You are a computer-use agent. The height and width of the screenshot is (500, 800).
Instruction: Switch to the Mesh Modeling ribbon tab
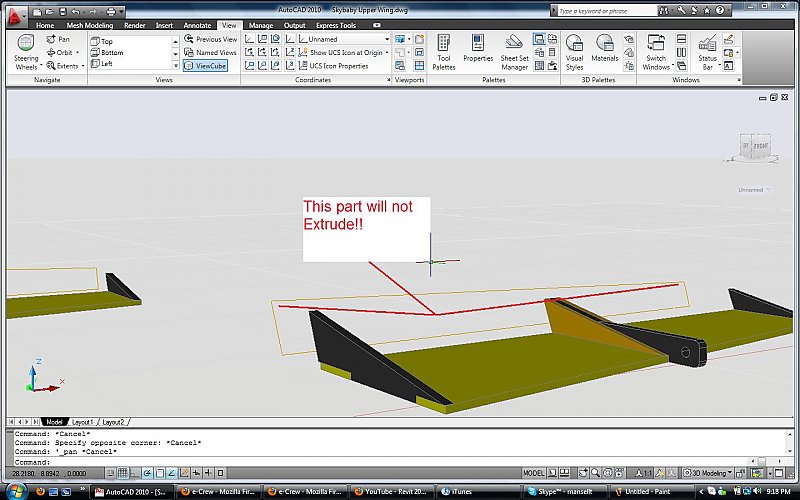(x=91, y=25)
